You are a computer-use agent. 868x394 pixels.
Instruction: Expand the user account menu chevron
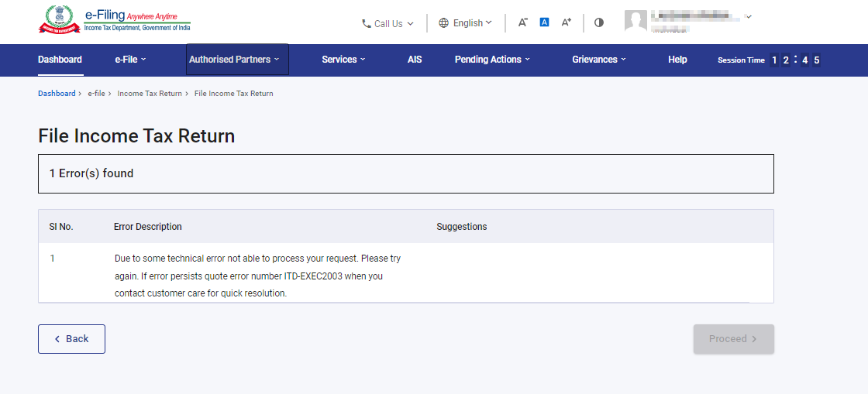point(749,17)
